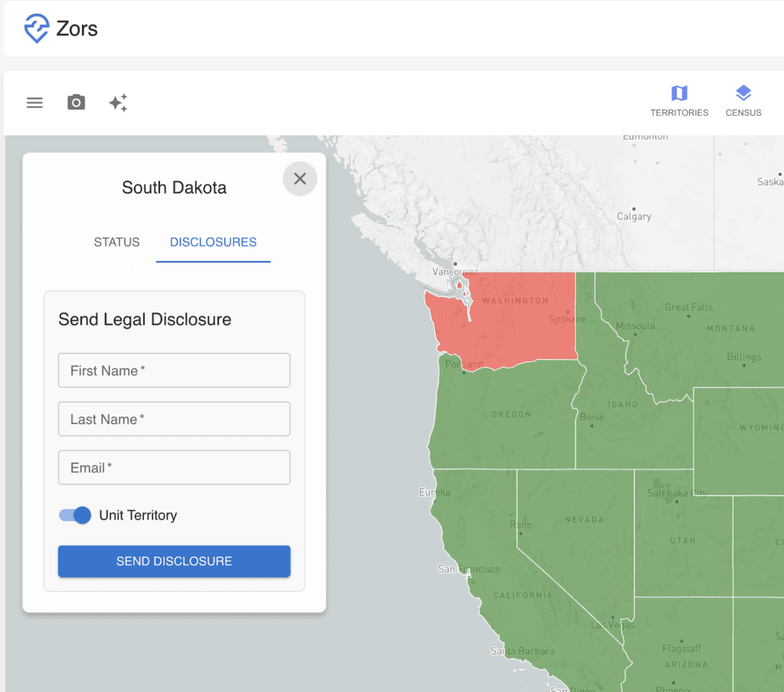Click the Email input field
Viewport: 784px width, 692px height.
coord(174,467)
